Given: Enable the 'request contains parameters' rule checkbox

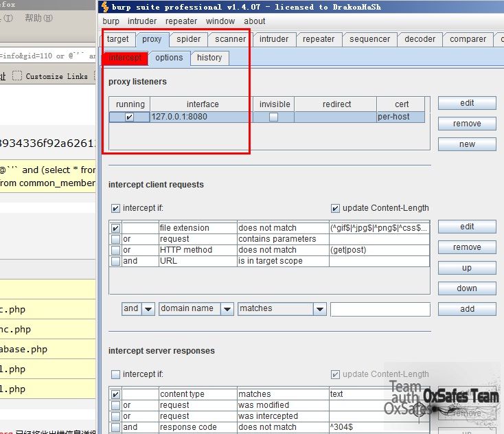Looking at the screenshot, I should 115,239.
